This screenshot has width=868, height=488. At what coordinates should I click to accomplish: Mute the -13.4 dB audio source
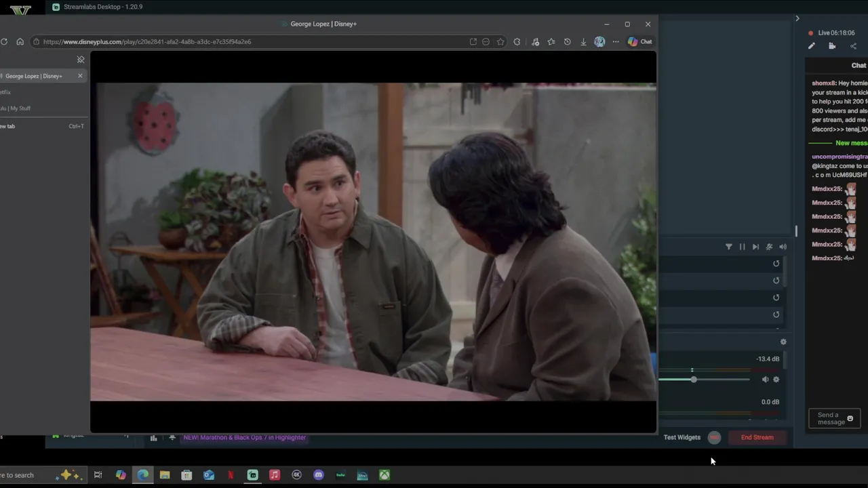(x=765, y=380)
